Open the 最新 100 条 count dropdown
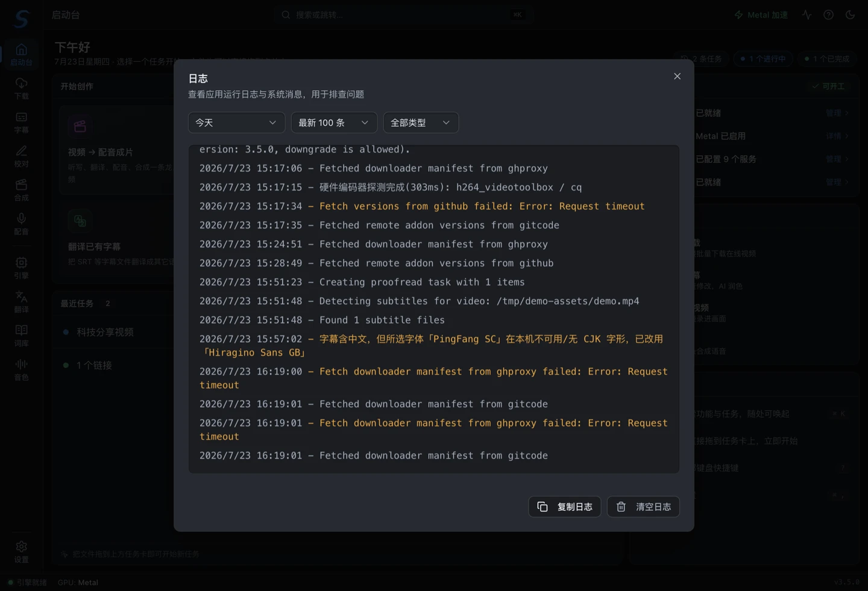Image resolution: width=868 pixels, height=591 pixels. coord(334,122)
